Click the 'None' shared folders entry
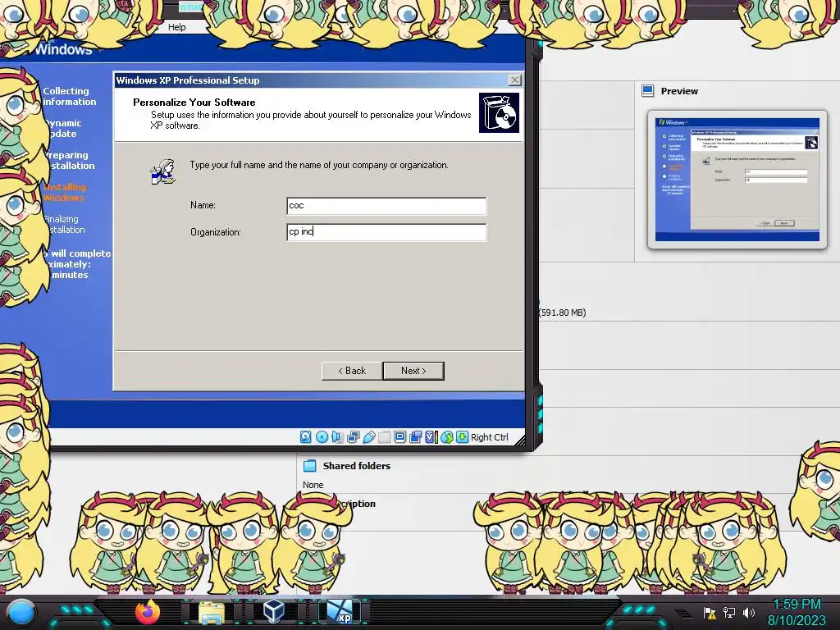The width and height of the screenshot is (840, 630). click(313, 485)
